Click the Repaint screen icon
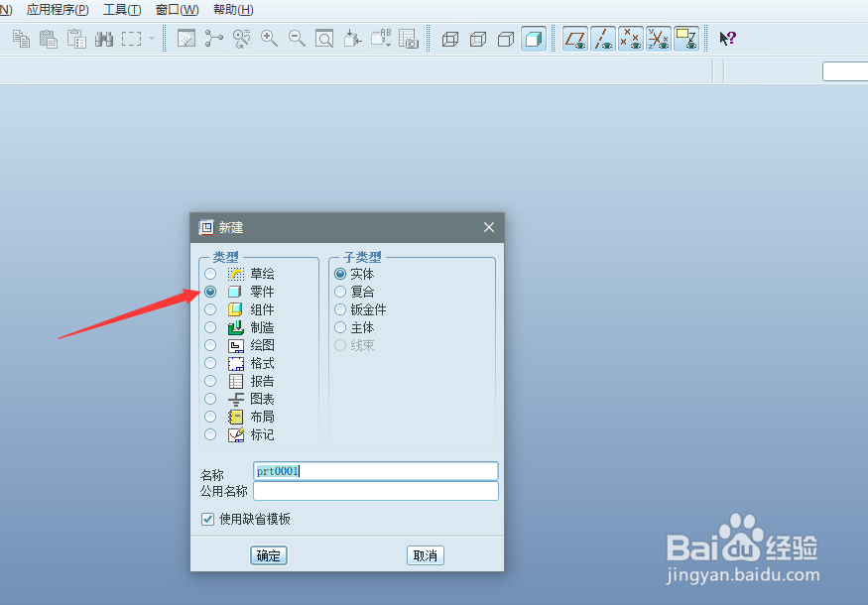The width and height of the screenshot is (868, 605). [186, 39]
